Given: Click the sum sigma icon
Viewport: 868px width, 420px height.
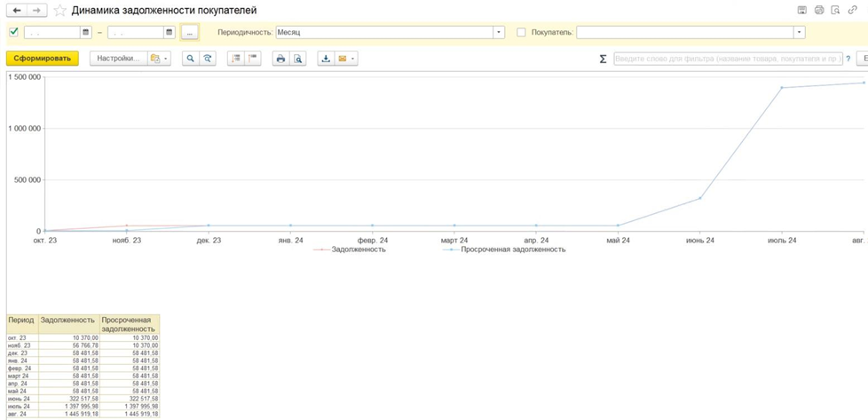Looking at the screenshot, I should point(603,59).
